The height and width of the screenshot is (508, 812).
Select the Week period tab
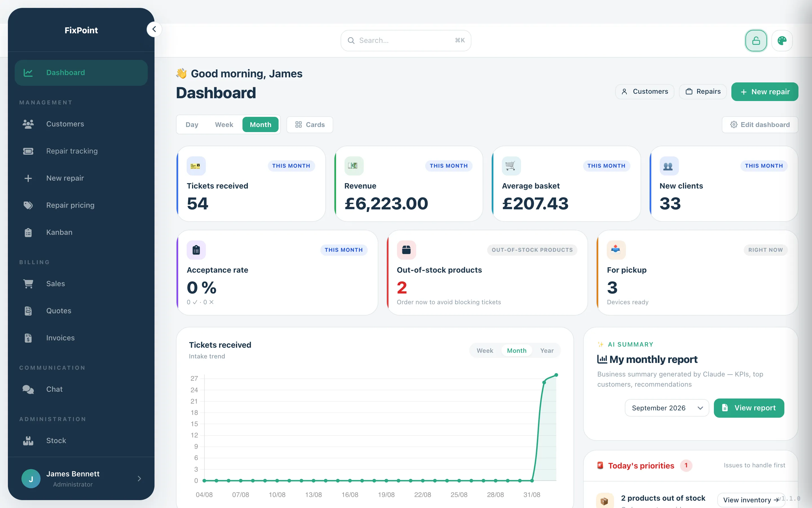pos(224,125)
